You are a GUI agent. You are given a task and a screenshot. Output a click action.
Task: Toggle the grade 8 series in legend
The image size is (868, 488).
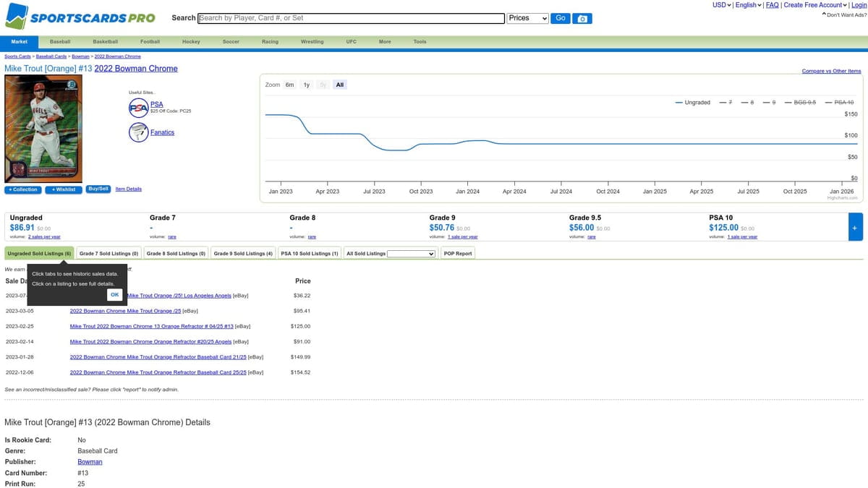tap(747, 103)
